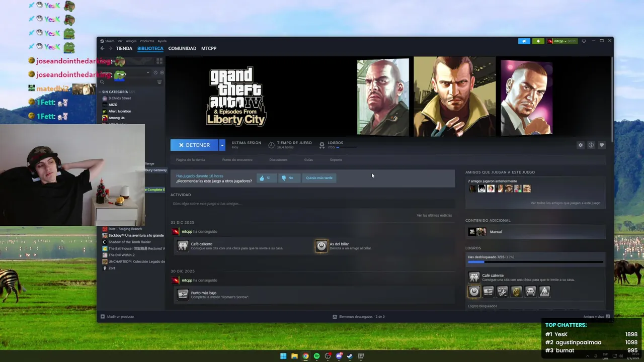View all friends who play this game
644x362 pixels.
(x=565, y=203)
